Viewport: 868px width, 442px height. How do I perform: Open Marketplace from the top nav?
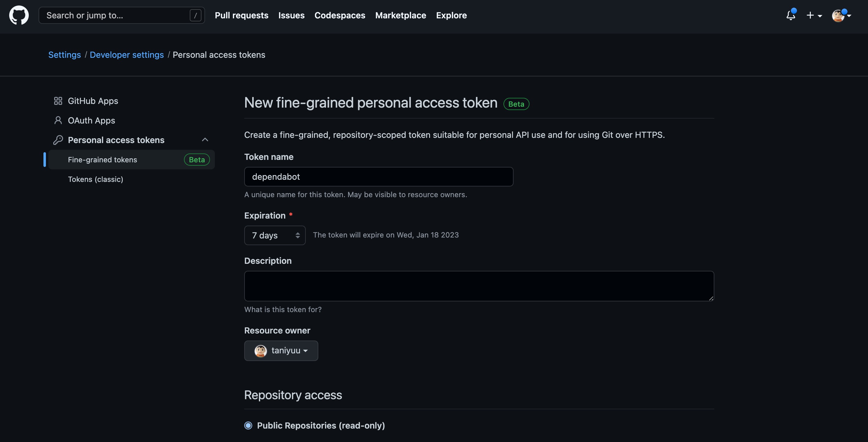(401, 15)
